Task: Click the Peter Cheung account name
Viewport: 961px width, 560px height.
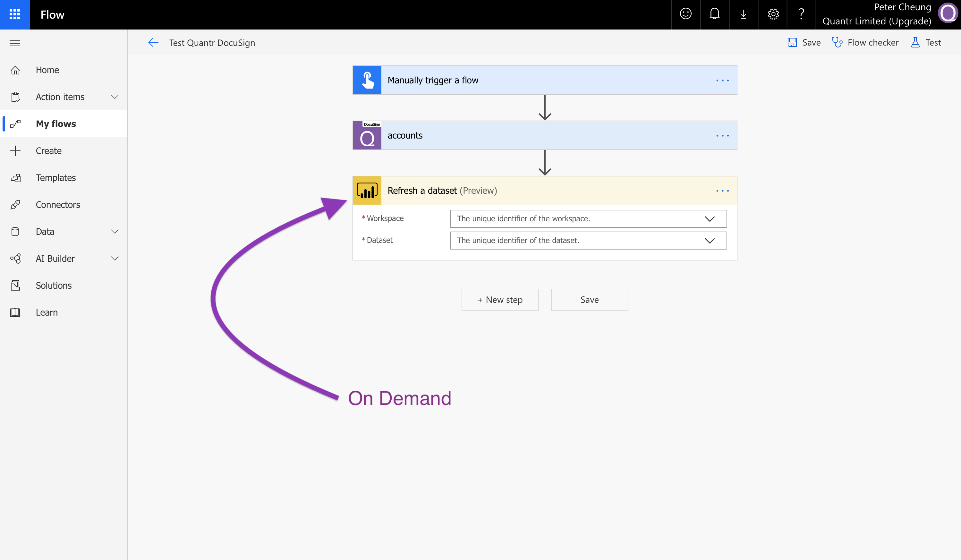Action: [x=902, y=7]
